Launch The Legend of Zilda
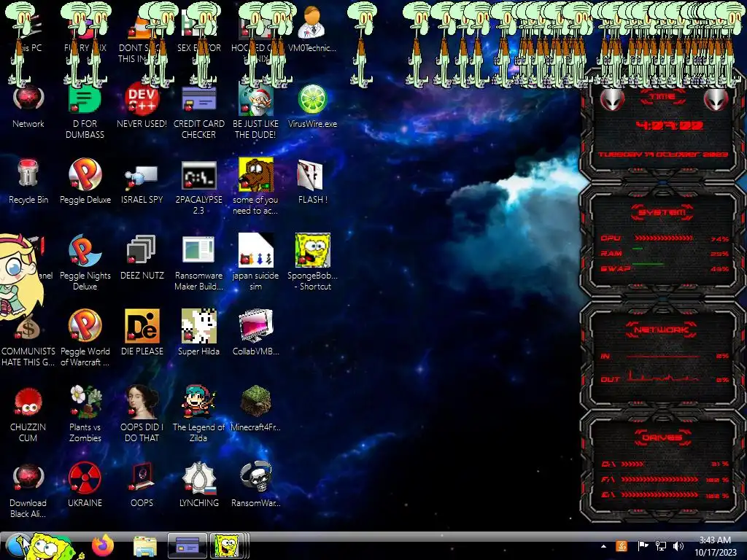The image size is (747, 560). [198, 413]
